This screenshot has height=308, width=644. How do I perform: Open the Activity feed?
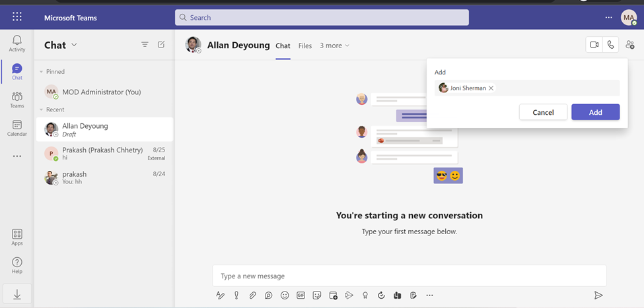coord(17,44)
